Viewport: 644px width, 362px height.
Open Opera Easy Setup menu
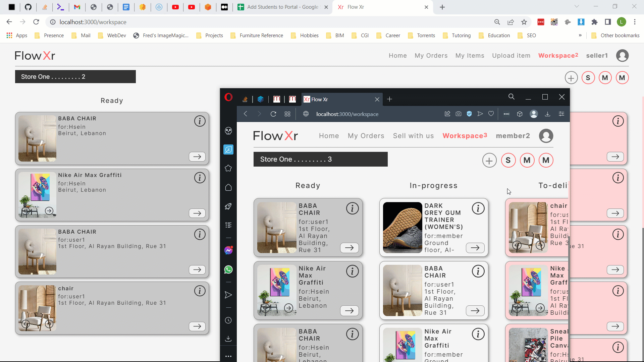coord(561,114)
